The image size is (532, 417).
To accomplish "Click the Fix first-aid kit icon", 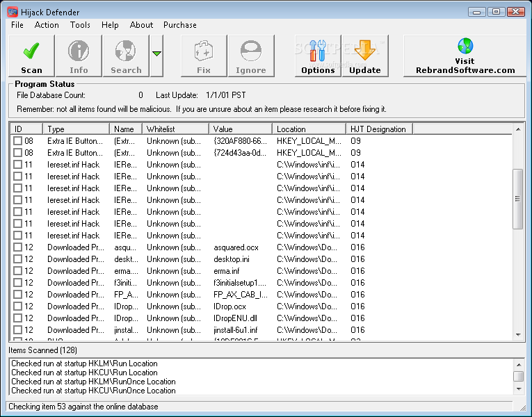I will 204,56.
